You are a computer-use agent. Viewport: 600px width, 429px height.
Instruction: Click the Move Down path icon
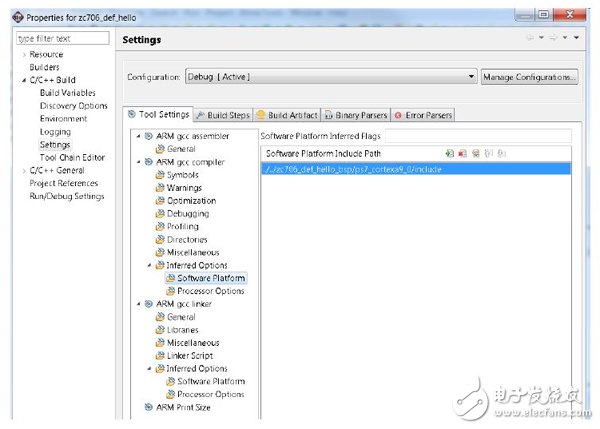(x=502, y=153)
